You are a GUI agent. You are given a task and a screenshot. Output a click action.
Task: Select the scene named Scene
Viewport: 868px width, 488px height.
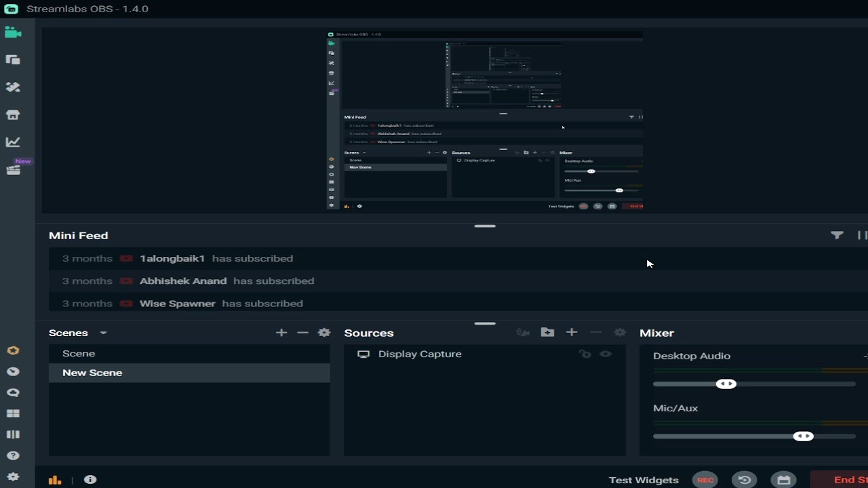[189, 354]
